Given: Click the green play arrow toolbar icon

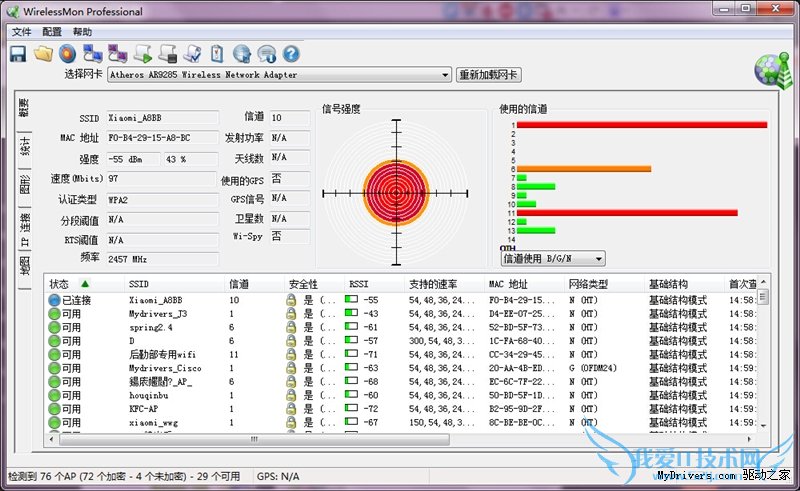Looking at the screenshot, I should coord(143,54).
